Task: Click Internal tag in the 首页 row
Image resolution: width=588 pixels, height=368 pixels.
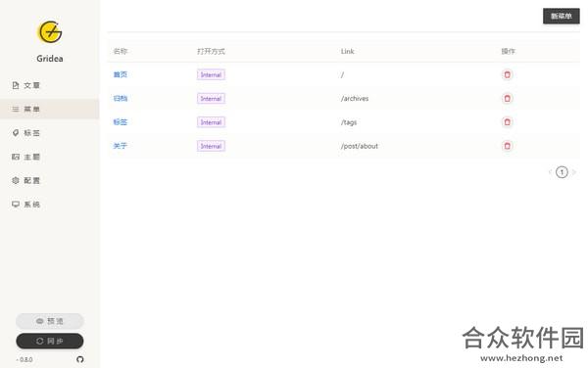Action: coord(211,75)
